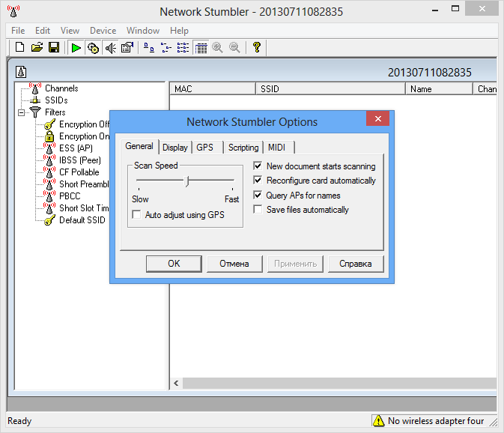
Task: Open the Device menu
Action: (103, 31)
